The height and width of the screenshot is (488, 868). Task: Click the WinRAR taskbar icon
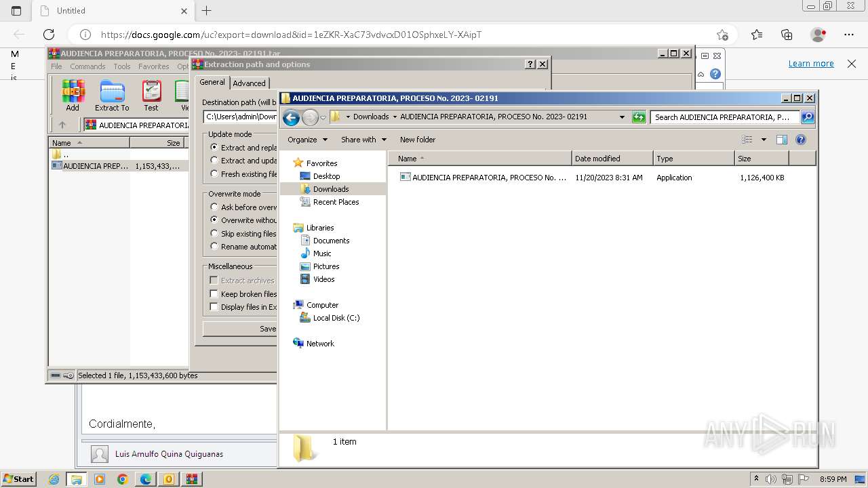point(191,479)
